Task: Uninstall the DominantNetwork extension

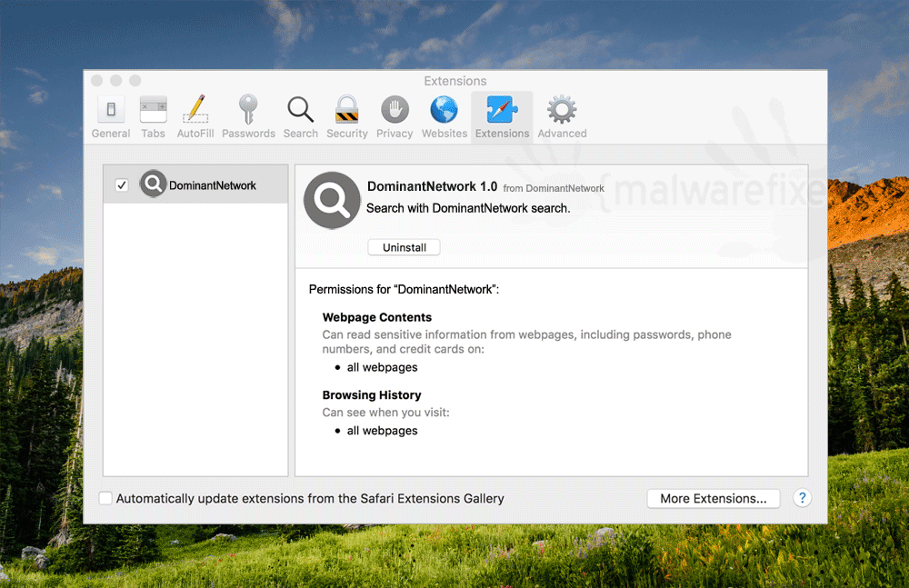Action: pyautogui.click(x=405, y=247)
